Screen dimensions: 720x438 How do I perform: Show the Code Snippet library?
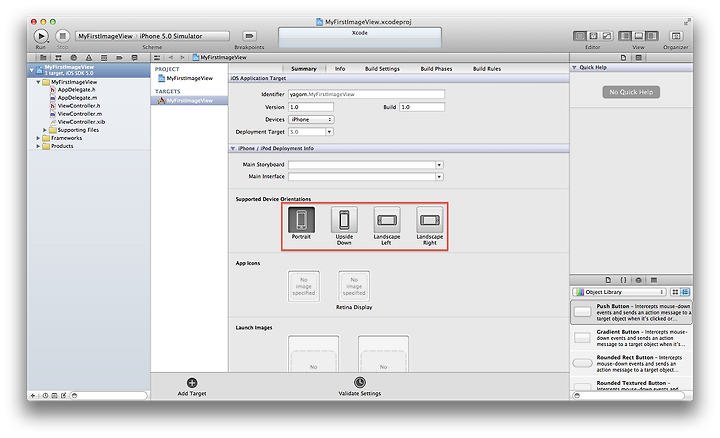coord(623,280)
